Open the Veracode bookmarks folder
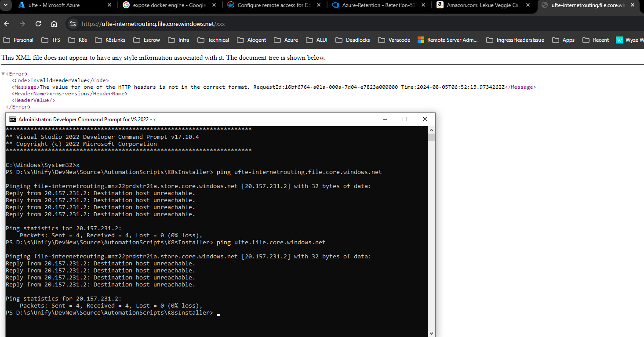Viewport: 644px width, 337px height. [394, 40]
